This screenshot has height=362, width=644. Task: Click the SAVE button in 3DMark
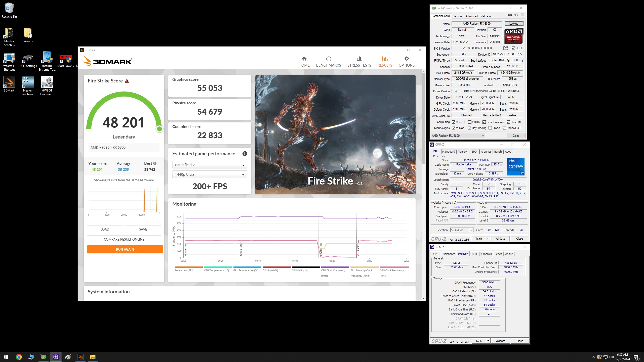(x=143, y=229)
